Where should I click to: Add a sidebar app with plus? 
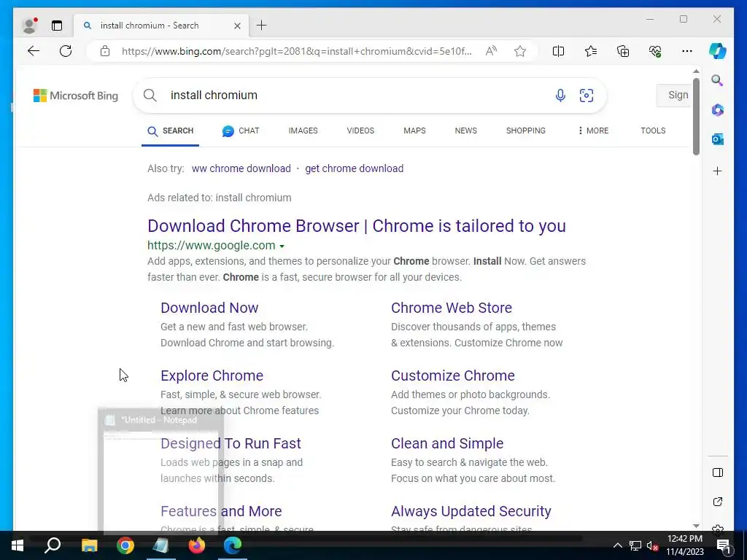718,171
